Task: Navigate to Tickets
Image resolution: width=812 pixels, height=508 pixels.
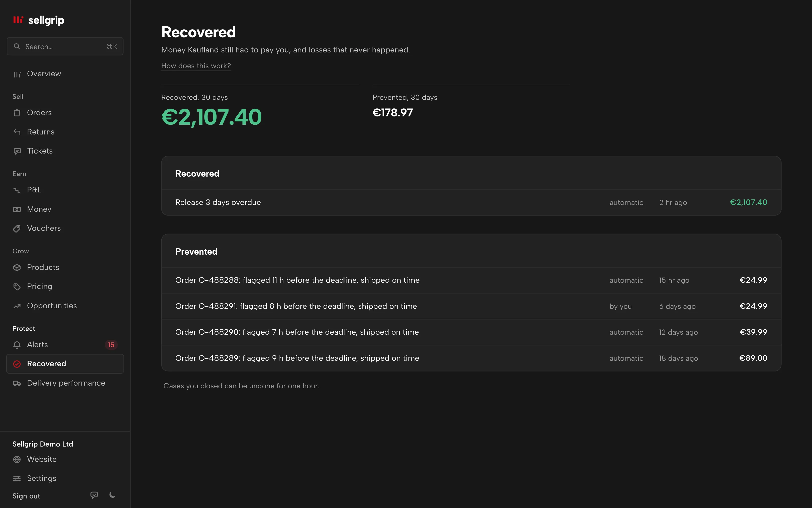Action: pyautogui.click(x=65, y=151)
